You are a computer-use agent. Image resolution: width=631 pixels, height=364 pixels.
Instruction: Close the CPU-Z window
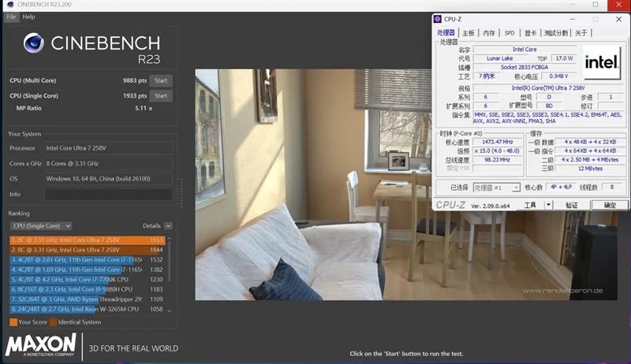pyautogui.click(x=618, y=19)
